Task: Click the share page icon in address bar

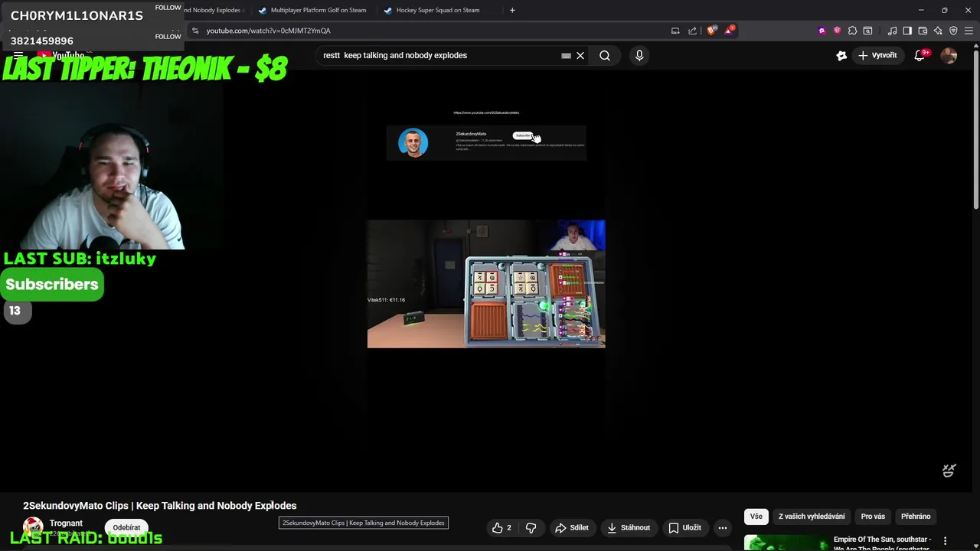Action: coord(693,31)
